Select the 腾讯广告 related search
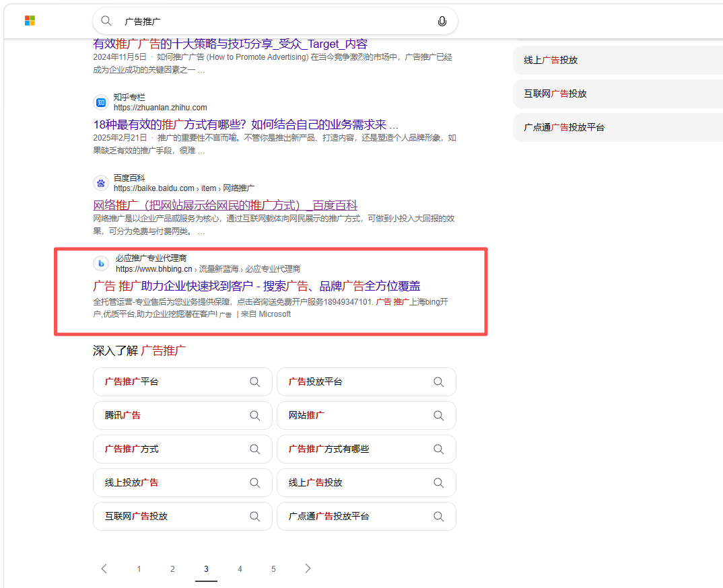The image size is (723, 588). (x=182, y=416)
